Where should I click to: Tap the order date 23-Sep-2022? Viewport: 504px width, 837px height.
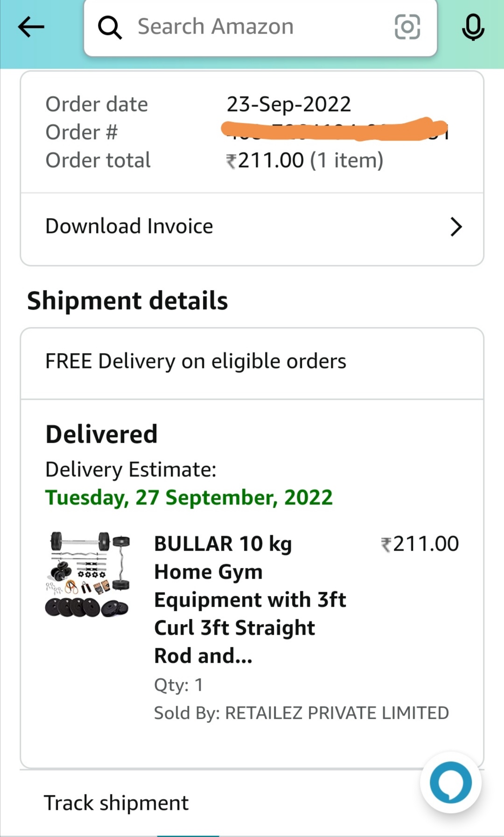pos(288,104)
